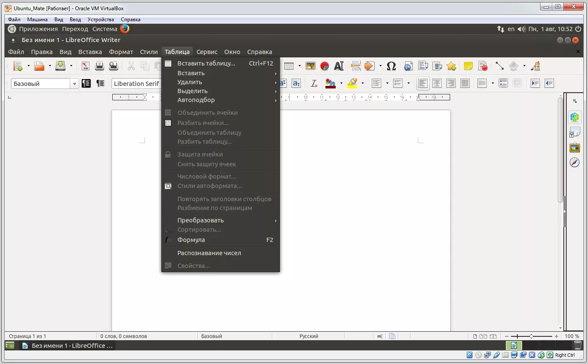This screenshot has width=588, height=364.
Task: Open the Properties panel in sidebar
Action: (575, 117)
